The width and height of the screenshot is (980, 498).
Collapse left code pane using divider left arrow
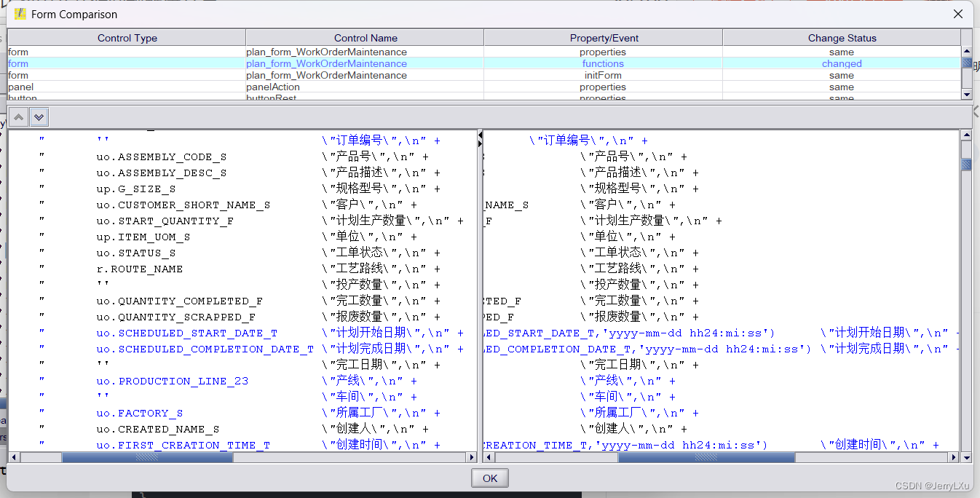(480, 135)
